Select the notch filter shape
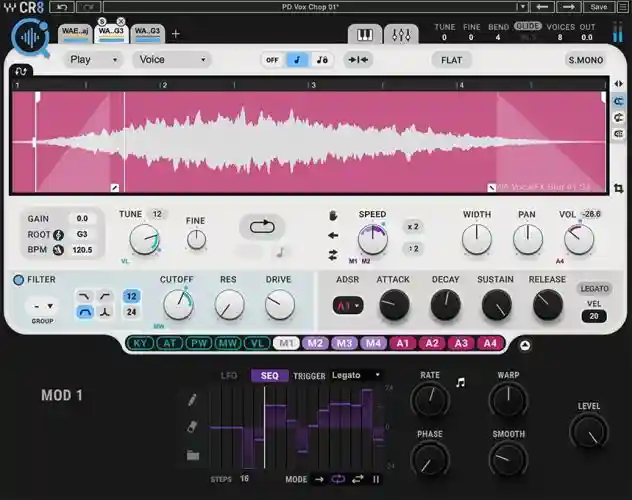Viewport: 632px width, 500px height. click(105, 312)
